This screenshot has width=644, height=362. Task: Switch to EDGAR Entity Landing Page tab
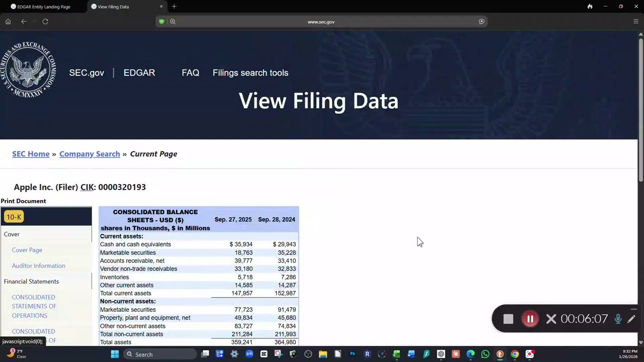43,7
